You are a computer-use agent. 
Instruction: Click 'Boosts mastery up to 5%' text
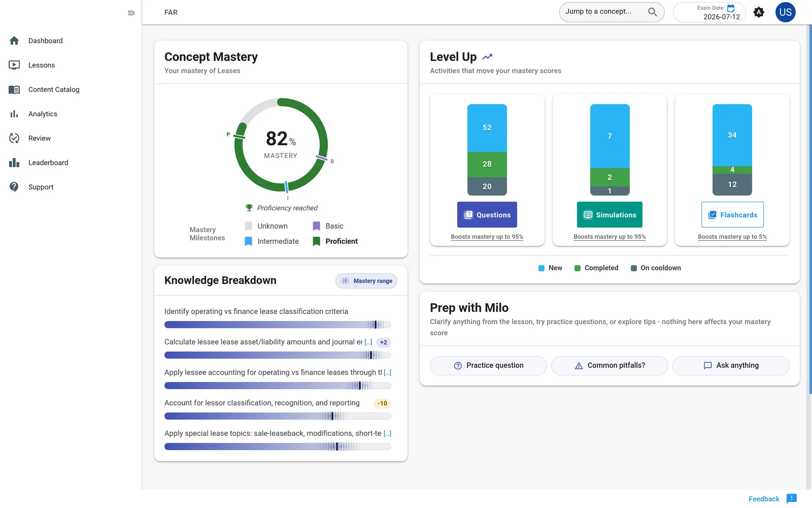(732, 237)
